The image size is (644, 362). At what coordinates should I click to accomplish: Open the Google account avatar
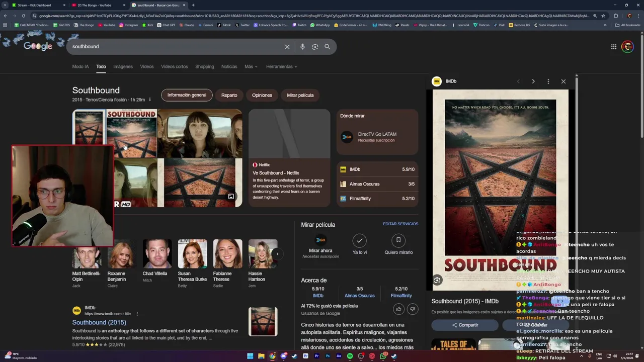[x=627, y=47]
